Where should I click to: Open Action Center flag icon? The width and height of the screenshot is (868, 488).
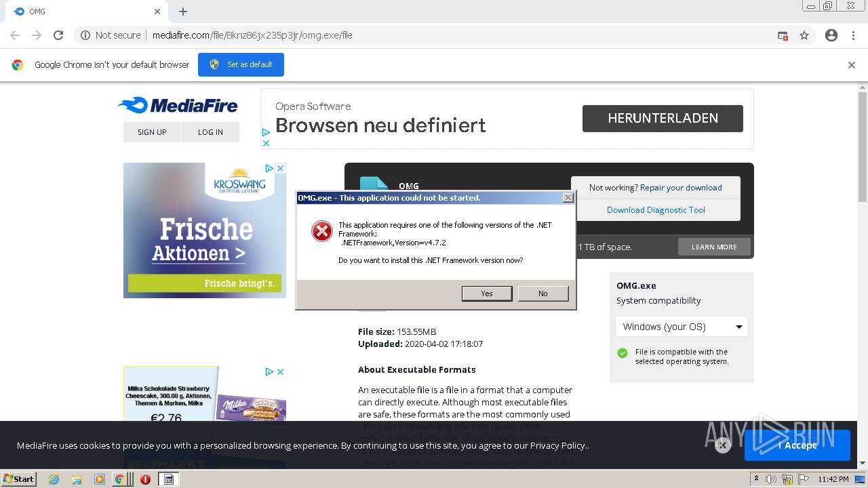[x=803, y=479]
